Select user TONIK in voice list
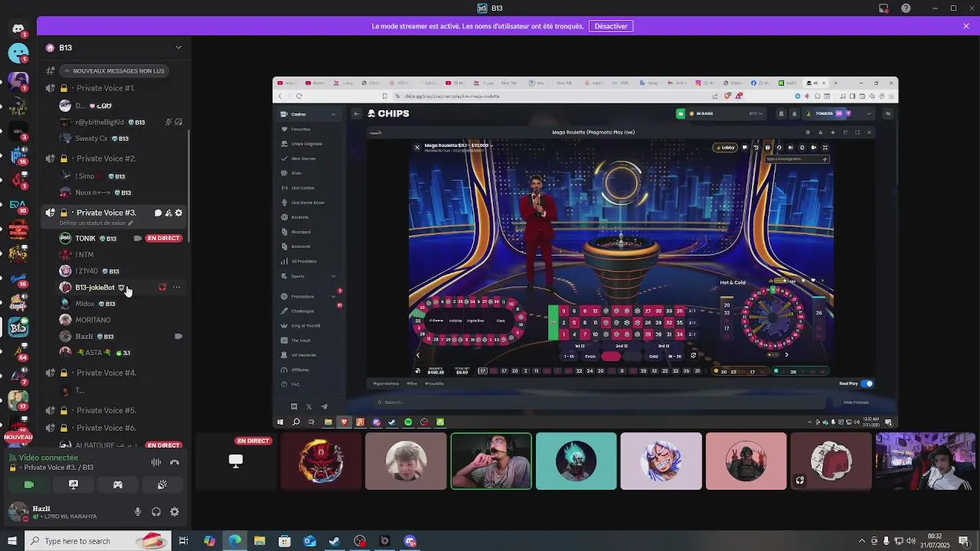 point(85,238)
